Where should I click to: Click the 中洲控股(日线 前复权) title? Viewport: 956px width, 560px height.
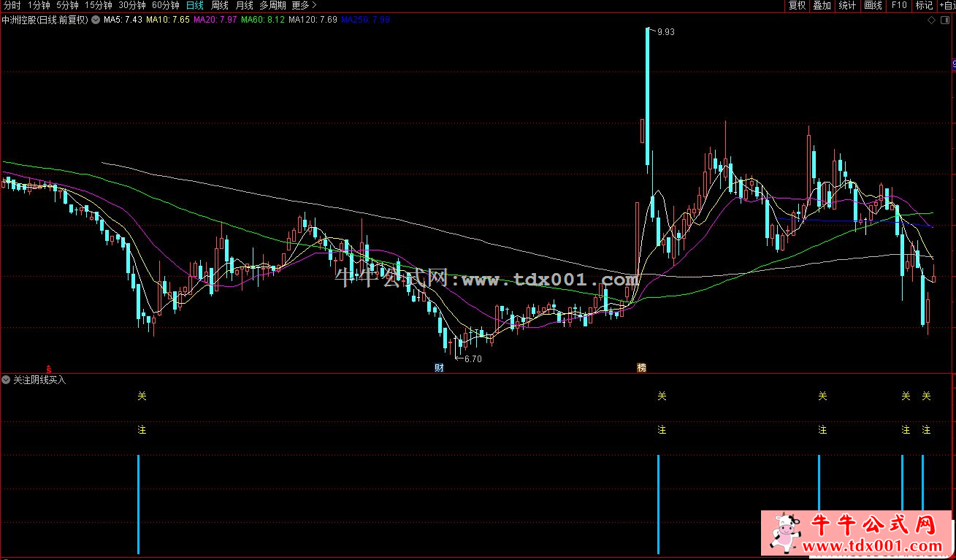point(45,20)
